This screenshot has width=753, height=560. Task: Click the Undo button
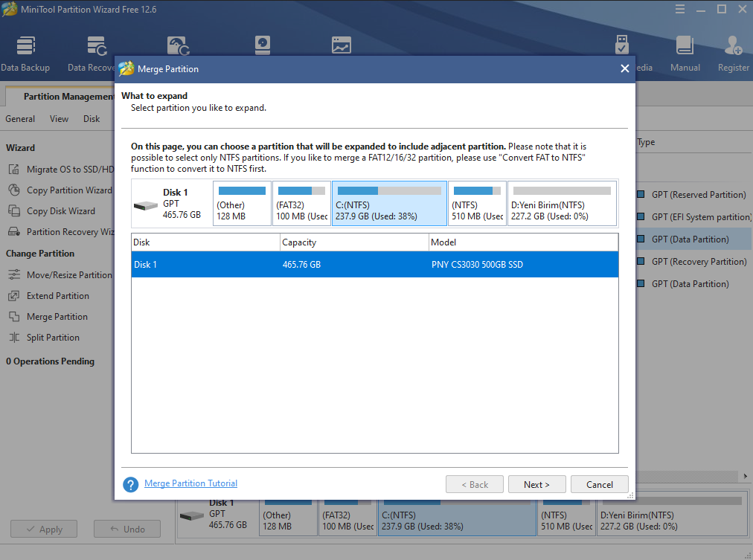click(127, 529)
